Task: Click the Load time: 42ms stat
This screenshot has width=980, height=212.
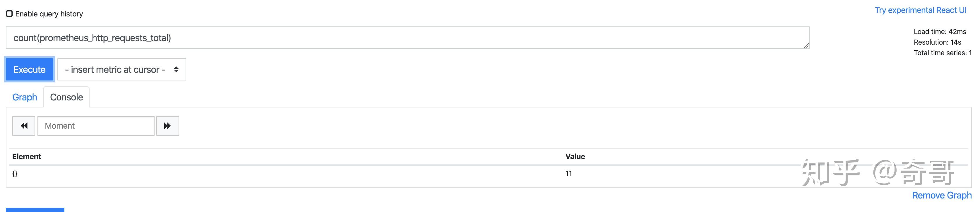Action: 940,32
